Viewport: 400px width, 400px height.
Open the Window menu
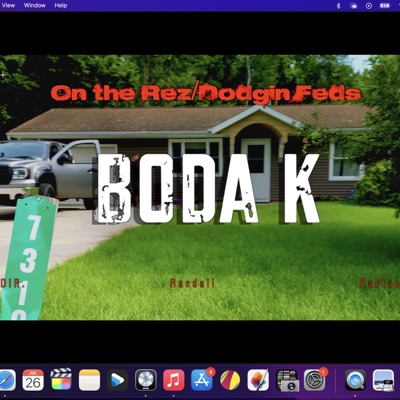point(35,5)
